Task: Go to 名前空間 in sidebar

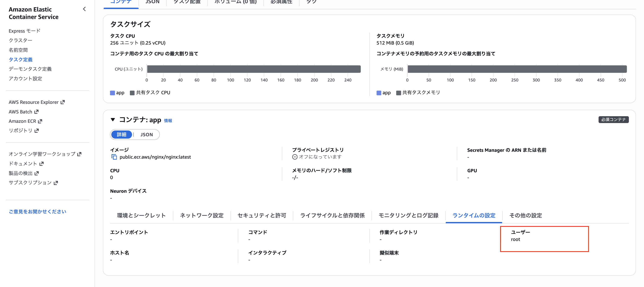Action: pyautogui.click(x=18, y=50)
